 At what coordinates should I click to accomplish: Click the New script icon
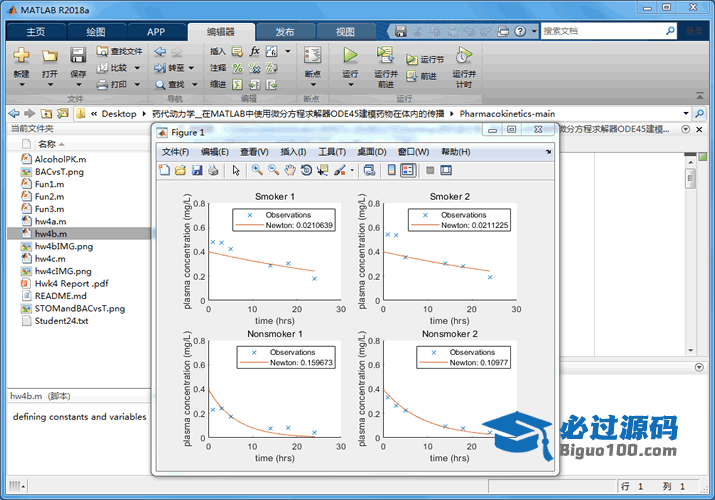click(21, 56)
